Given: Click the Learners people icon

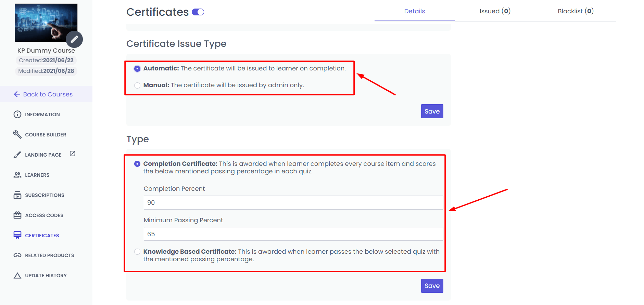Looking at the screenshot, I should [x=17, y=175].
